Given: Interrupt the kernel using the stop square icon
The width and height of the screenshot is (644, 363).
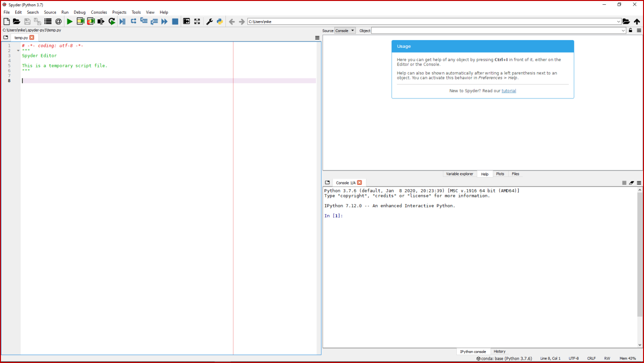Looking at the screenshot, I should pyautogui.click(x=624, y=182).
